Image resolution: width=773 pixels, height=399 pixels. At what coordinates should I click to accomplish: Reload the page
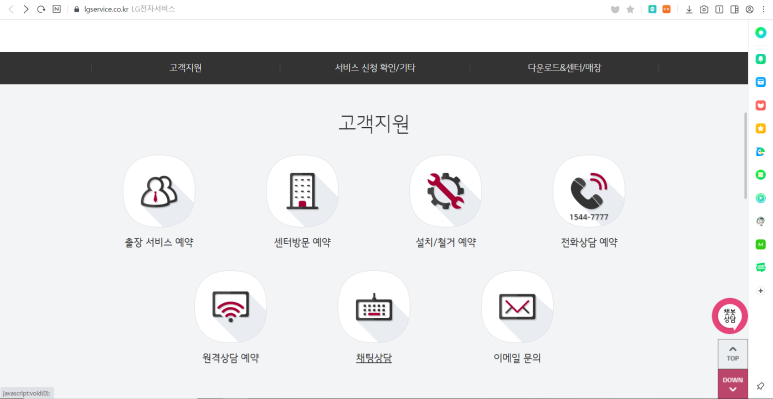[41, 9]
